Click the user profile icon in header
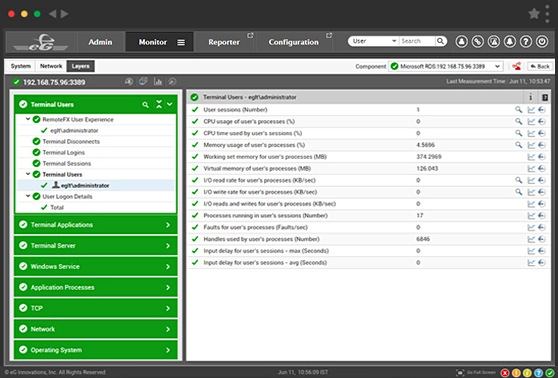Screen dimensions: 558x378 pyautogui.click(x=461, y=42)
